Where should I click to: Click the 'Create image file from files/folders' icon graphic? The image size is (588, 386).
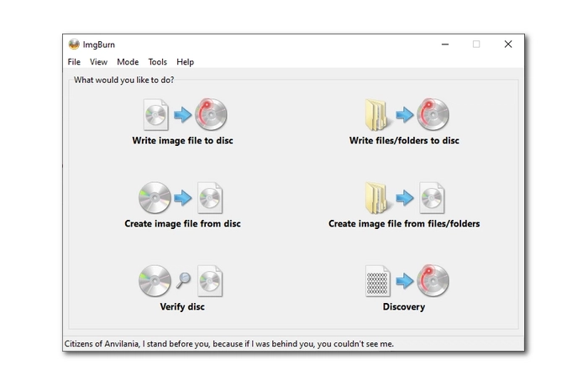point(405,197)
